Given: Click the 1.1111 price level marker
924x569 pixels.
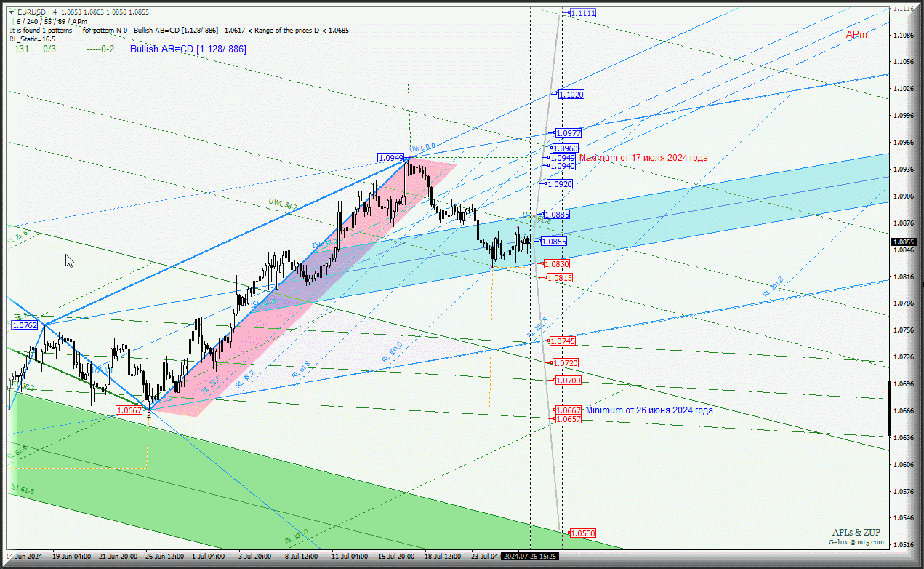Looking at the screenshot, I should [x=582, y=13].
